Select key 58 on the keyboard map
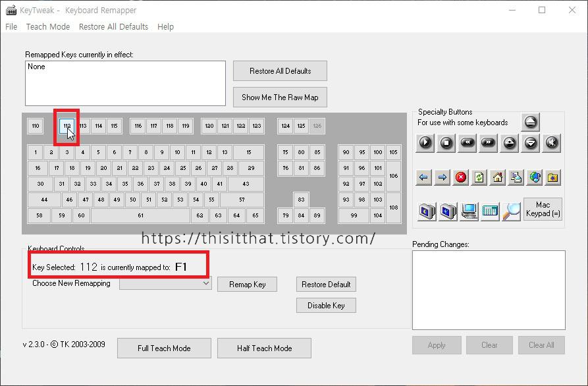 click(39, 215)
